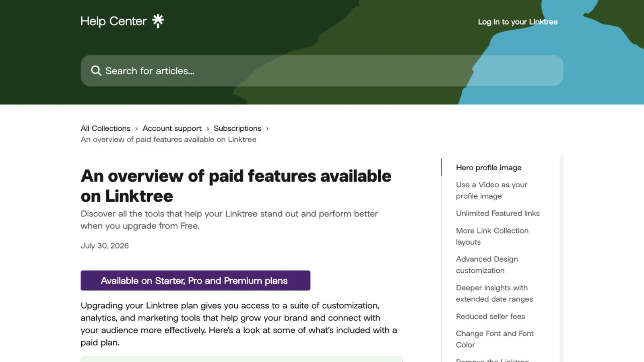Open Subscriptions breadcrumb
The width and height of the screenshot is (644, 362).
[x=237, y=128]
